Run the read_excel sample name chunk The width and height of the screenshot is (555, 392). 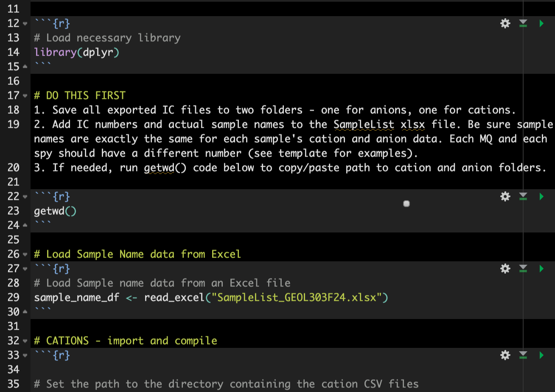coord(541,269)
